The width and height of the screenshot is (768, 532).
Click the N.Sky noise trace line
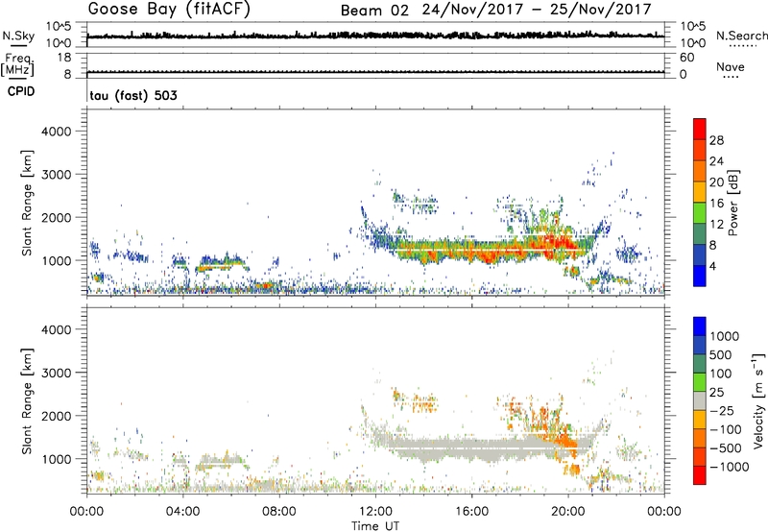tap(375, 36)
